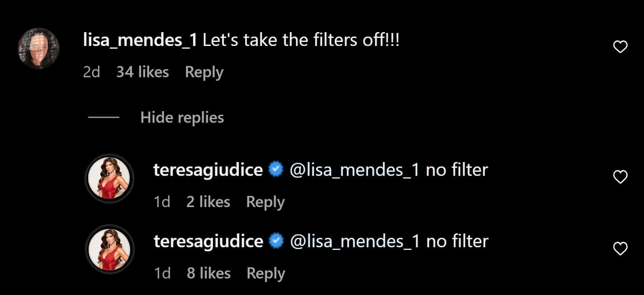Open the lisa_mendes_1 username link

pos(140,41)
